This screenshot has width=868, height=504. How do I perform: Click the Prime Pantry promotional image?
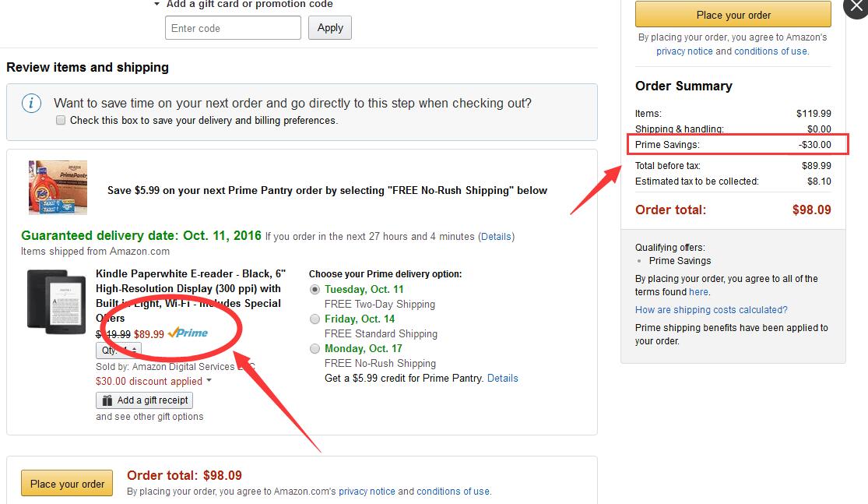58,187
